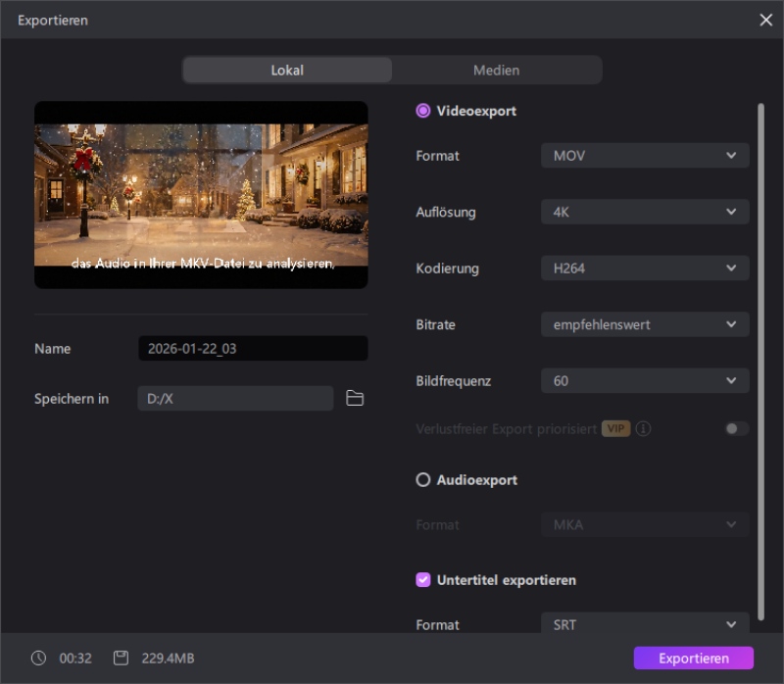
Task: Close the Exportieren dialog
Action: tap(765, 20)
